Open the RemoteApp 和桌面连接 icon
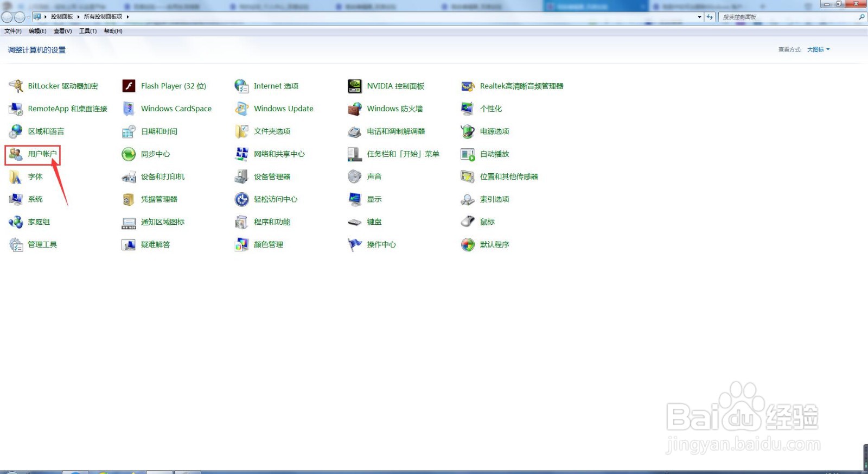This screenshot has height=474, width=868. coord(16,109)
